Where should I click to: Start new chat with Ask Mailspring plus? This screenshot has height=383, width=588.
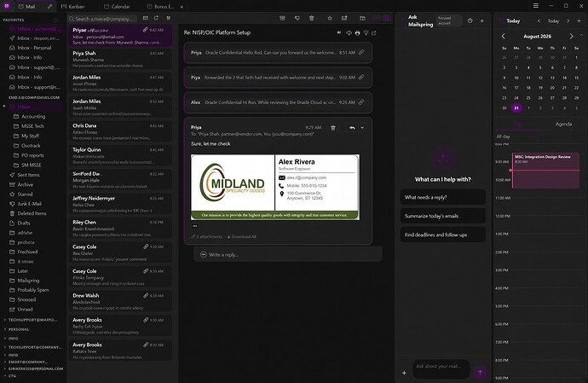point(482,21)
